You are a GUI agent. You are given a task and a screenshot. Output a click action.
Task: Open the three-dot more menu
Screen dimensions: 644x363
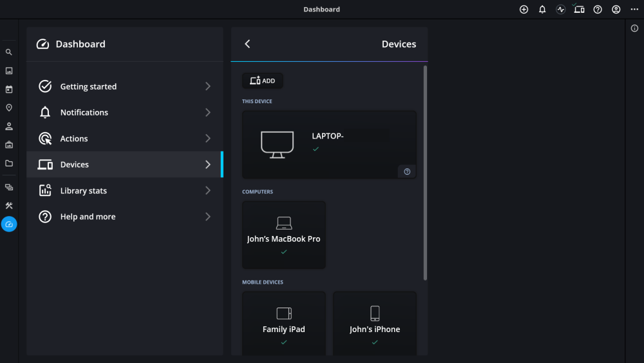[x=634, y=10]
